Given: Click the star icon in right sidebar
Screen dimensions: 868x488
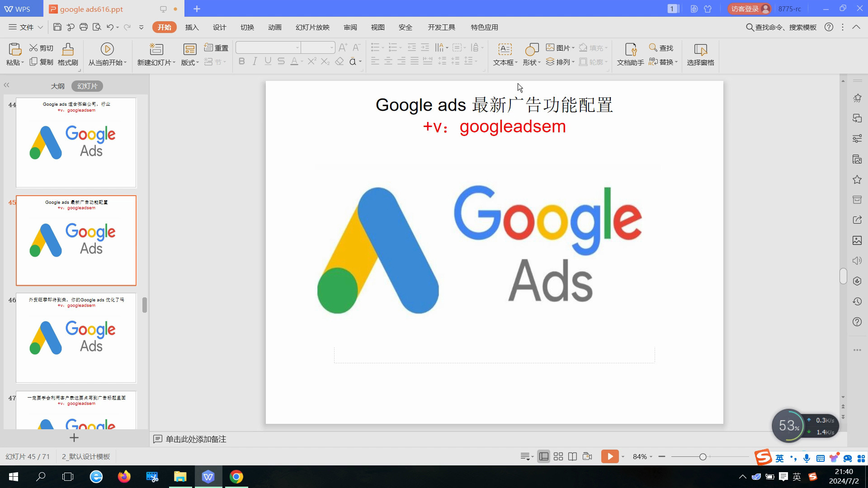Looking at the screenshot, I should tap(857, 180).
